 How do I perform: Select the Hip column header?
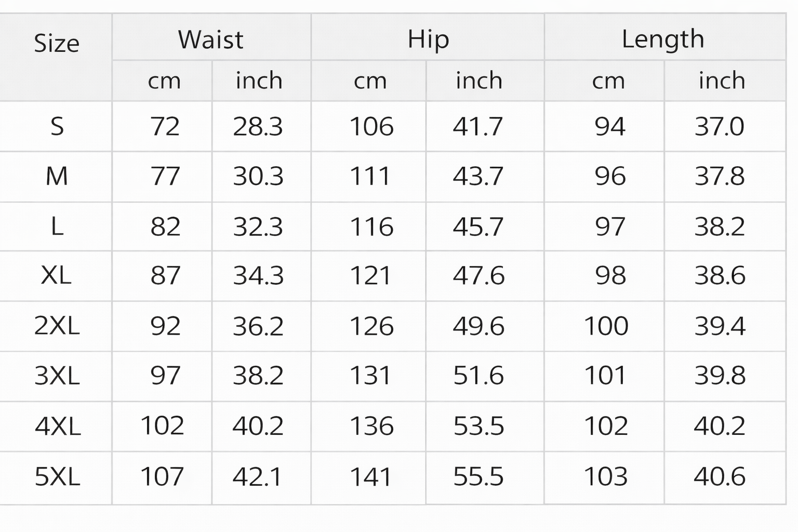coord(428,39)
